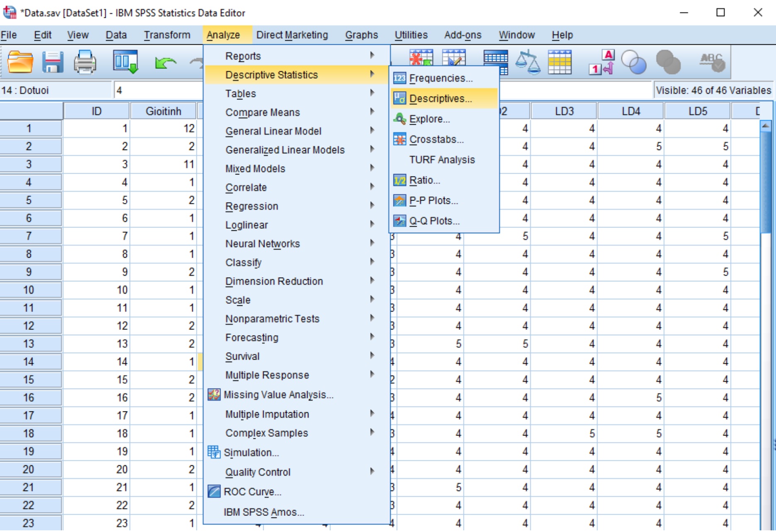The image size is (776, 532).
Task: Select the LD5 column header
Action: 698,111
